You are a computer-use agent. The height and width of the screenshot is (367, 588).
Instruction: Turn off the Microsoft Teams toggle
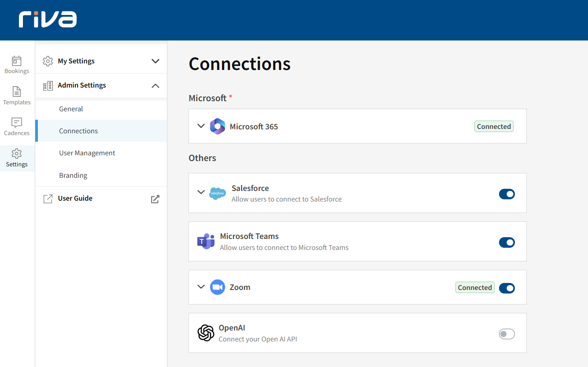pyautogui.click(x=507, y=242)
